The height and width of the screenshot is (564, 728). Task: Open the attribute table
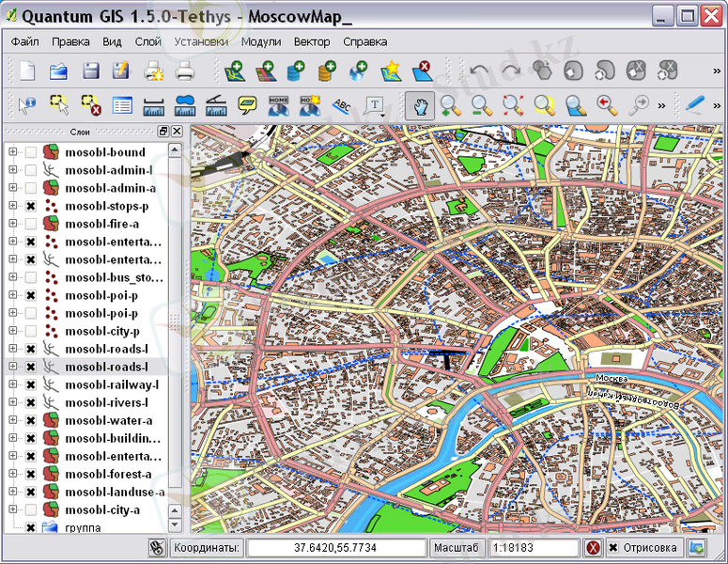tap(122, 106)
